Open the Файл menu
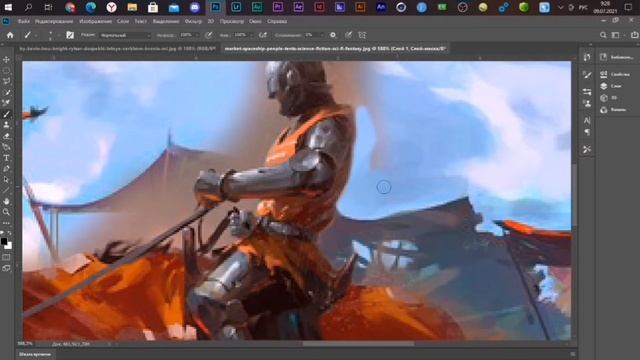The height and width of the screenshot is (360, 640). coord(24,21)
